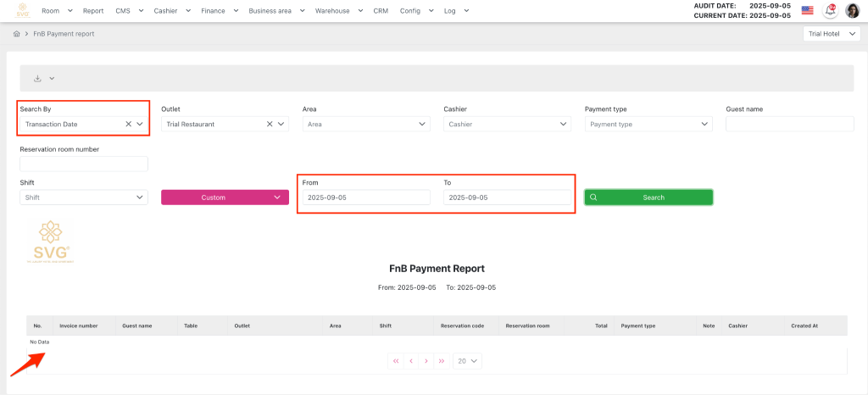Image resolution: width=868 pixels, height=395 pixels.
Task: Change the page size dropdown of 20
Action: tap(467, 361)
